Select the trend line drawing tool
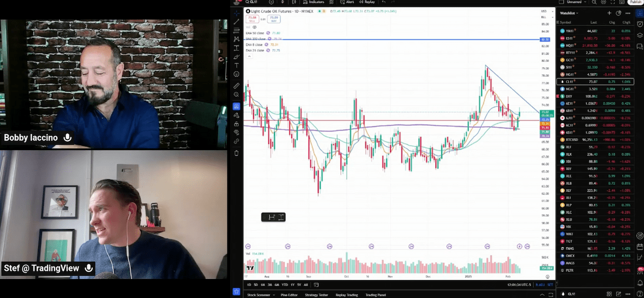This screenshot has height=298, width=644. coord(237,22)
